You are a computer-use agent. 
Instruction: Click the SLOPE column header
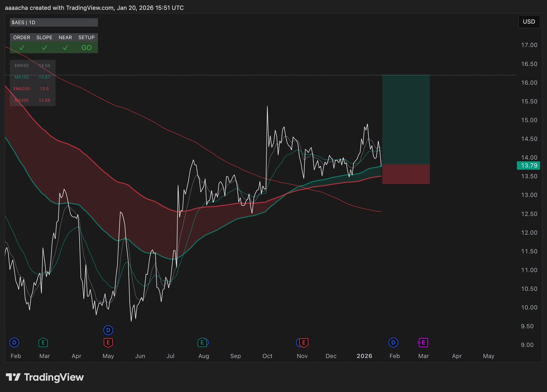pos(44,37)
